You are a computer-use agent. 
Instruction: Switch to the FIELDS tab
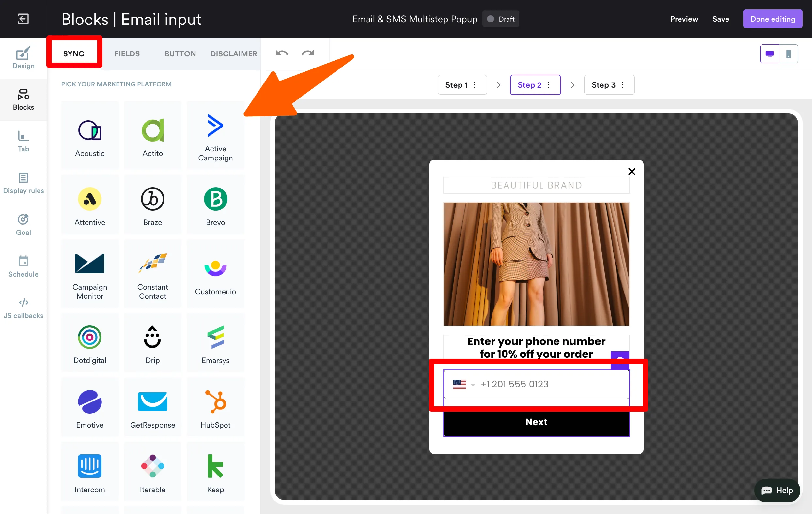click(127, 54)
